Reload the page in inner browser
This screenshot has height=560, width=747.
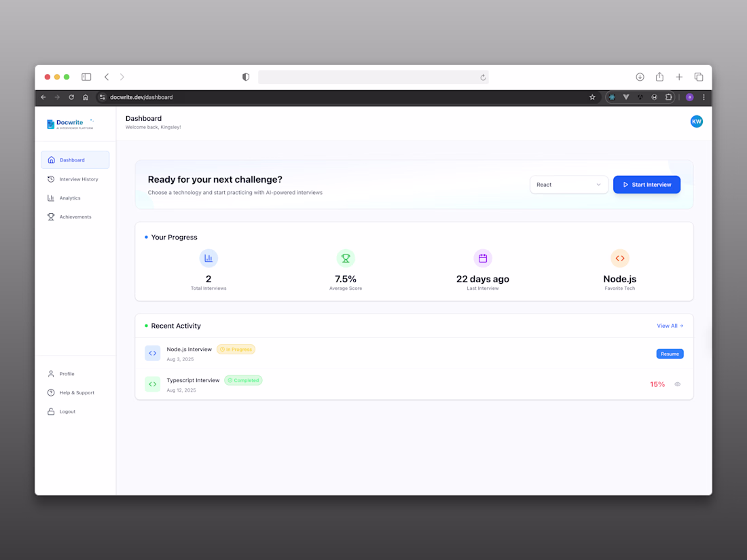71,97
